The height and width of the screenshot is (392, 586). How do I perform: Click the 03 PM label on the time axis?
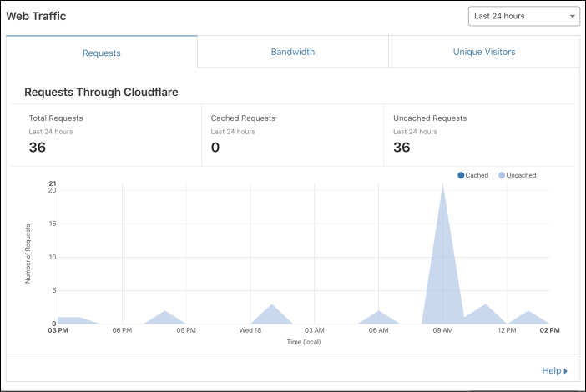58,331
